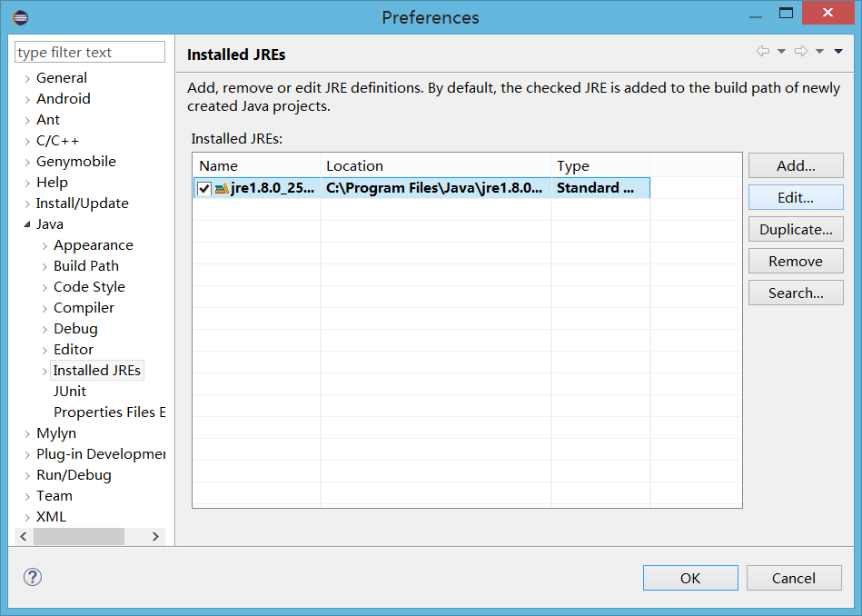Open the preferences view menu triangle
The image size is (862, 616).
tap(838, 52)
